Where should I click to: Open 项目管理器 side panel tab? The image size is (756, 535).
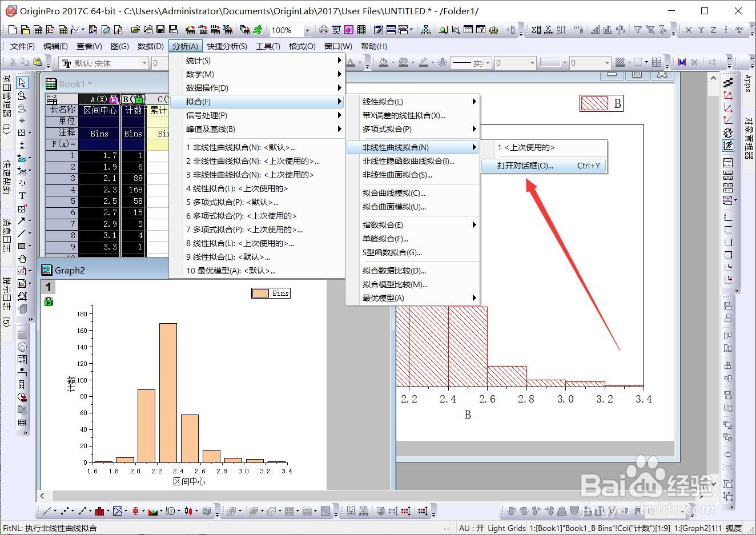click(7, 104)
